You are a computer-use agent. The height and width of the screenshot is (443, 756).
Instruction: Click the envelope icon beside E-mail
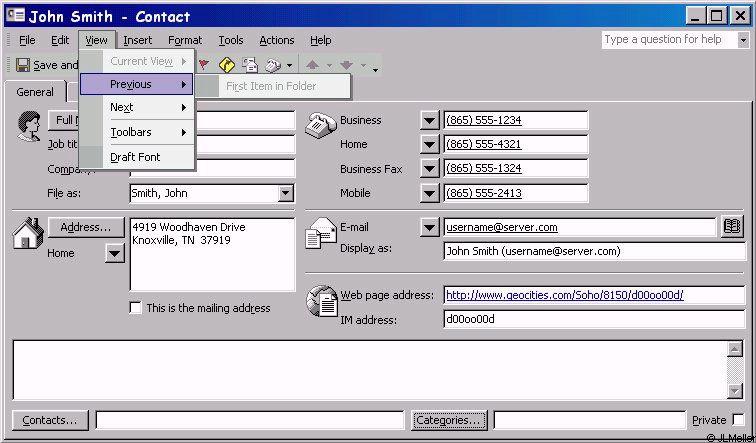[x=321, y=232]
